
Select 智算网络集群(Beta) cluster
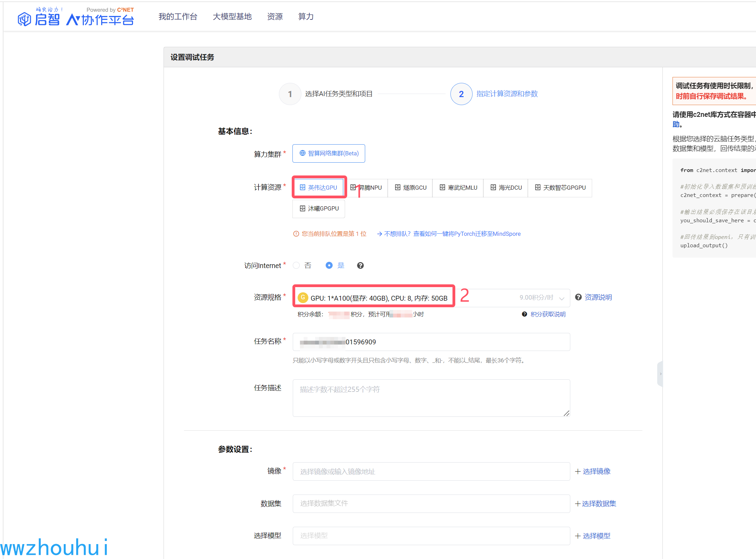tap(329, 153)
